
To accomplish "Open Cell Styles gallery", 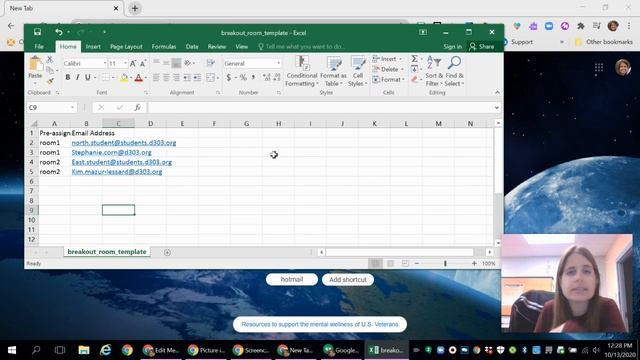I will point(358,71).
